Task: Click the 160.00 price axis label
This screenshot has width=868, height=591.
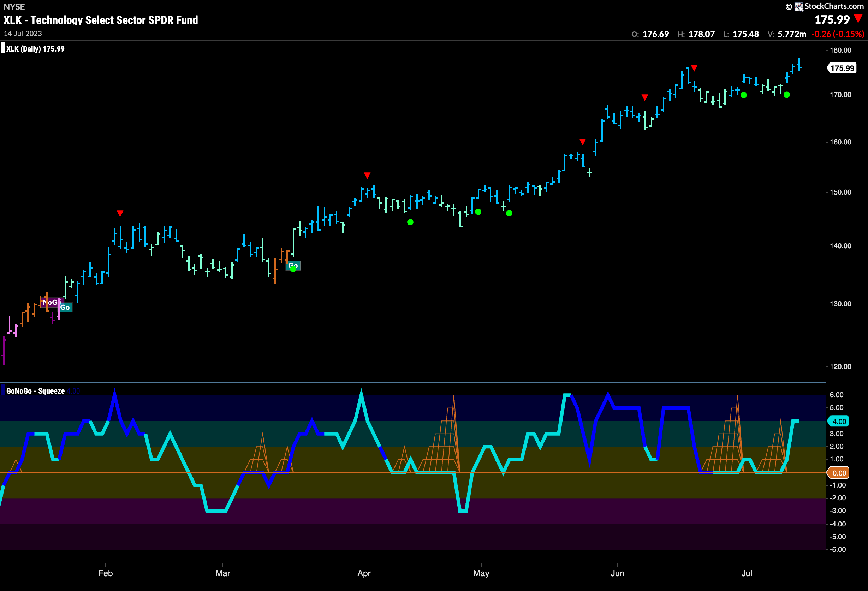Action: [x=840, y=142]
